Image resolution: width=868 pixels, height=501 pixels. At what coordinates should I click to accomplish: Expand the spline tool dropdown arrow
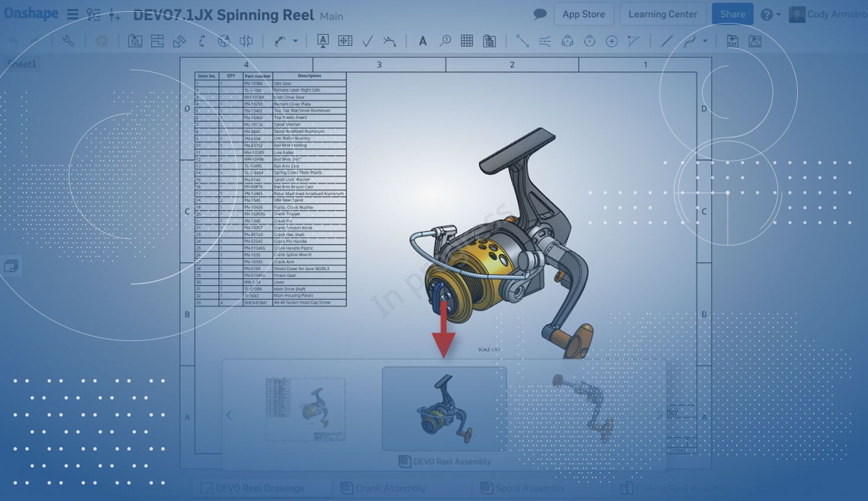(x=705, y=41)
